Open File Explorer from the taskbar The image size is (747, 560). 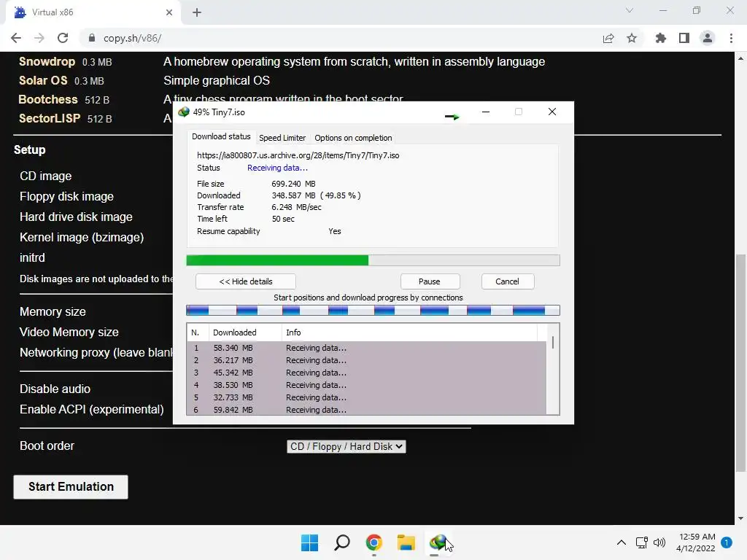pyautogui.click(x=406, y=542)
